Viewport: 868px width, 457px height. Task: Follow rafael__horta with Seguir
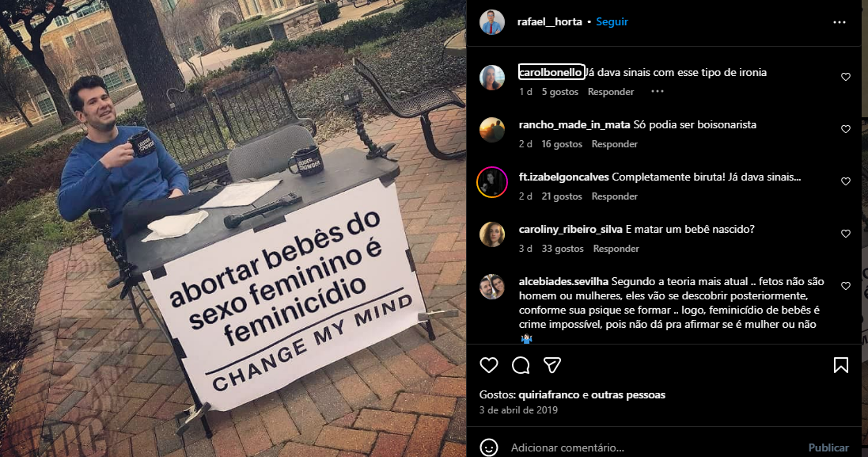612,21
